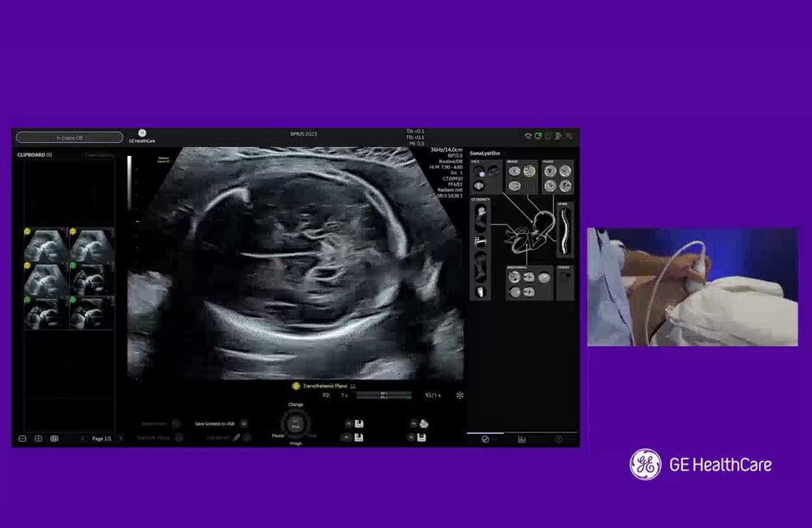Click the network status icon in top bar
812x528 pixels.
coord(528,136)
